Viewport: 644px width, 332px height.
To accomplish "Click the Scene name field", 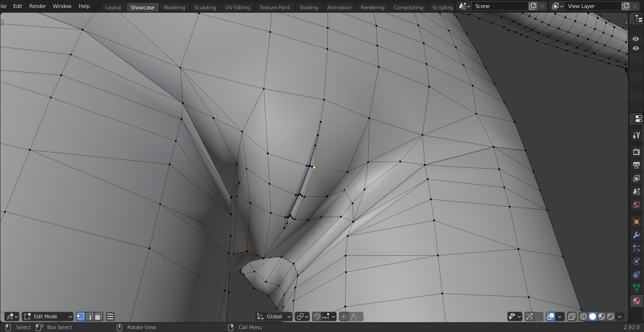I will point(500,6).
